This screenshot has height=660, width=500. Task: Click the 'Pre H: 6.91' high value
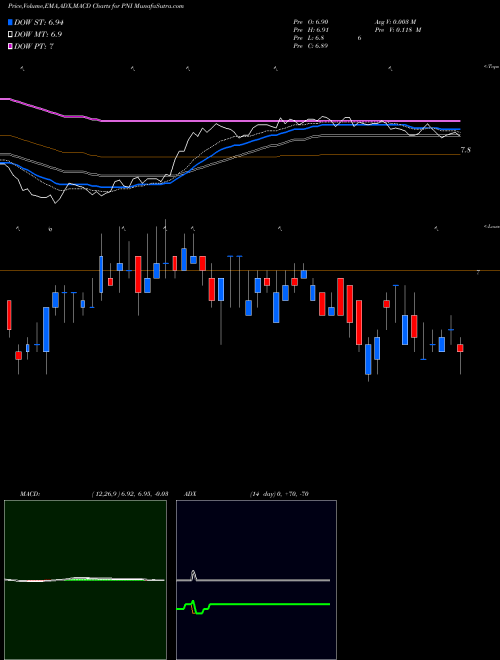(x=311, y=30)
